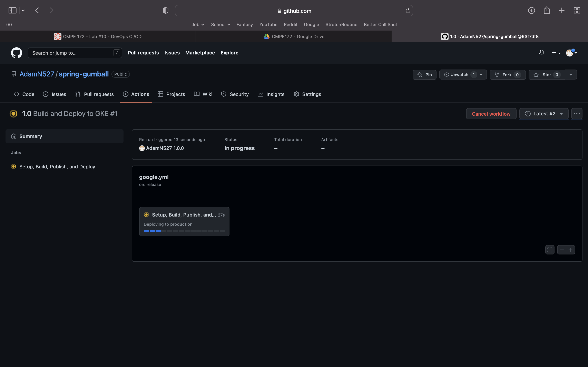Image resolution: width=588 pixels, height=367 pixels.
Task: Open the notifications bell
Action: pos(542,53)
